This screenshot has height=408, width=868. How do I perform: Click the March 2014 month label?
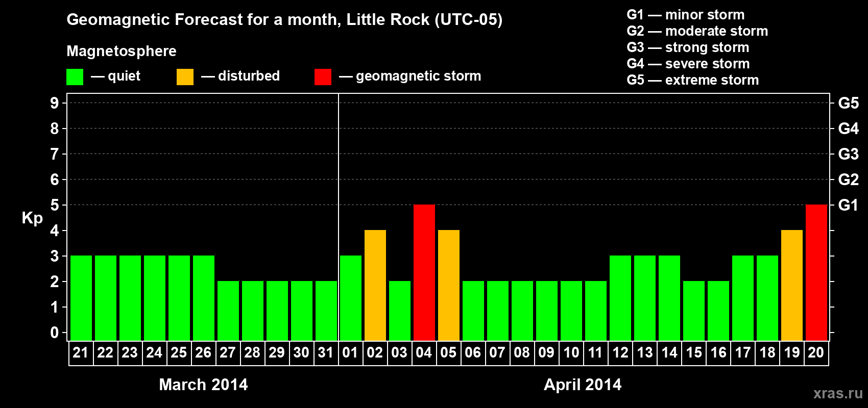click(203, 385)
